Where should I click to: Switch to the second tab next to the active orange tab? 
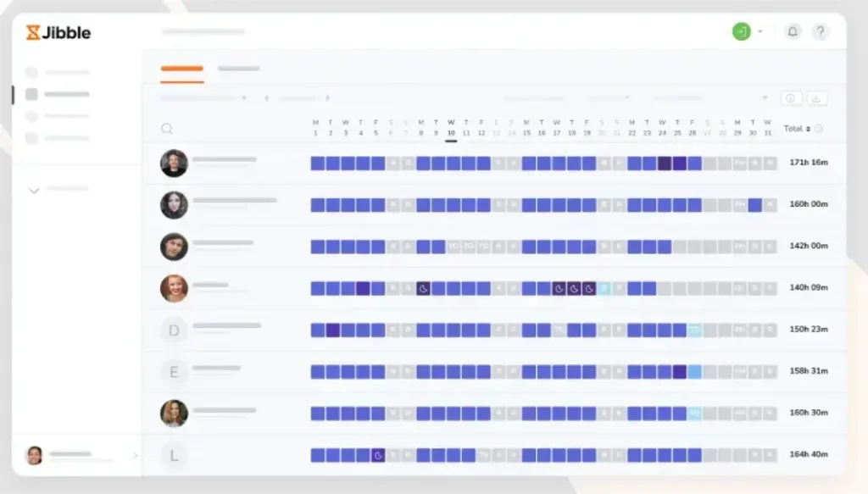point(238,68)
